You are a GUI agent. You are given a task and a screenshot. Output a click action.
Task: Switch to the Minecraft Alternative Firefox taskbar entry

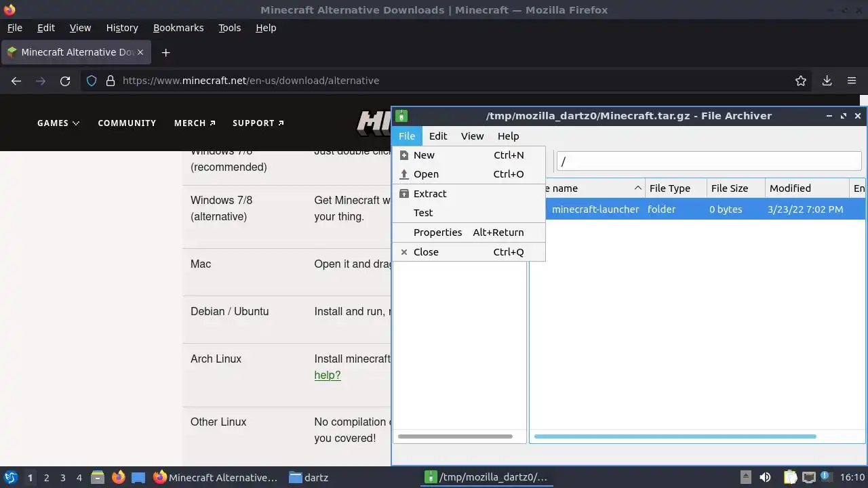(x=216, y=478)
